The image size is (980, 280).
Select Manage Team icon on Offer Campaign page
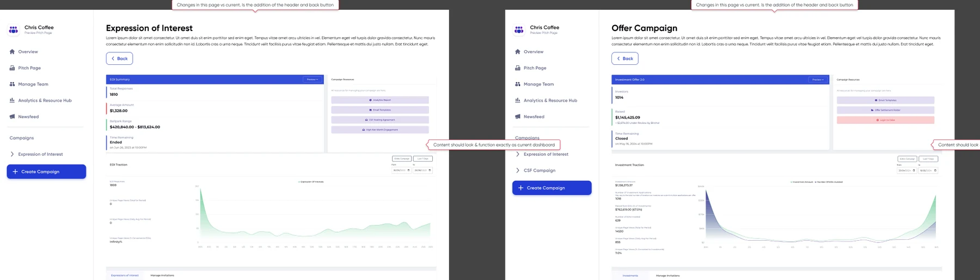[x=518, y=84]
